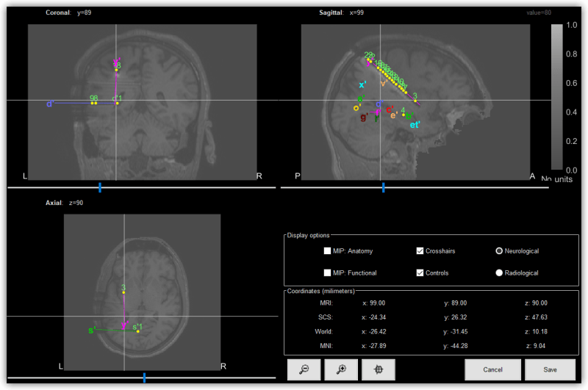
Task: Click contact 3 marker in axial view
Action: pyautogui.click(x=123, y=292)
